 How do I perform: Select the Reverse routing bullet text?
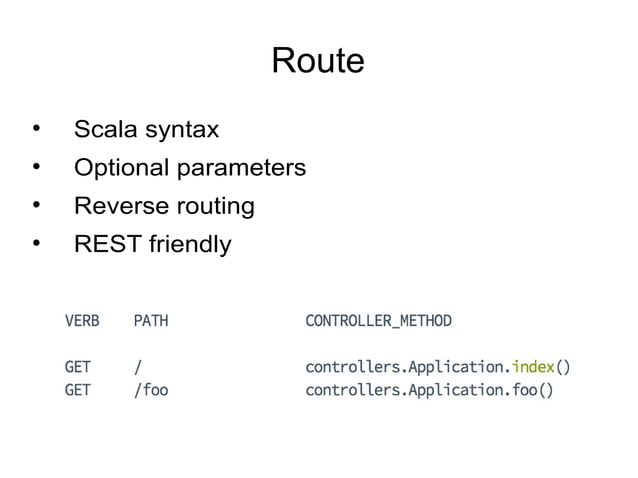coord(164,206)
